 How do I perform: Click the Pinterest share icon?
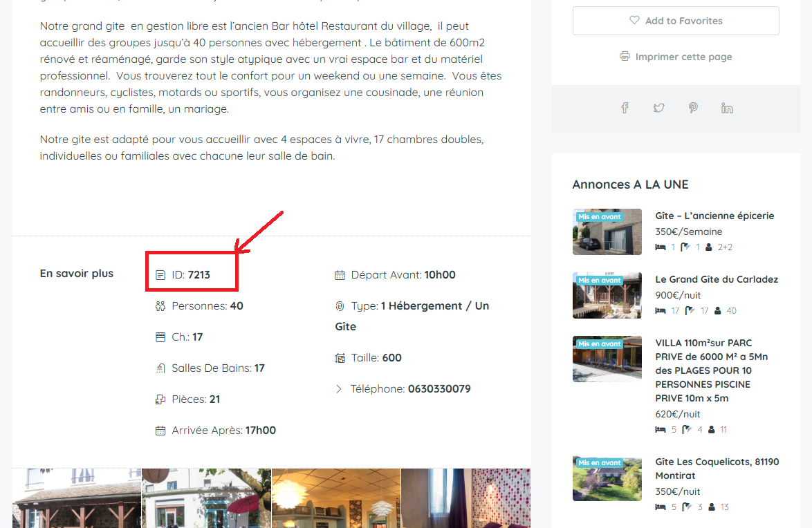click(693, 108)
